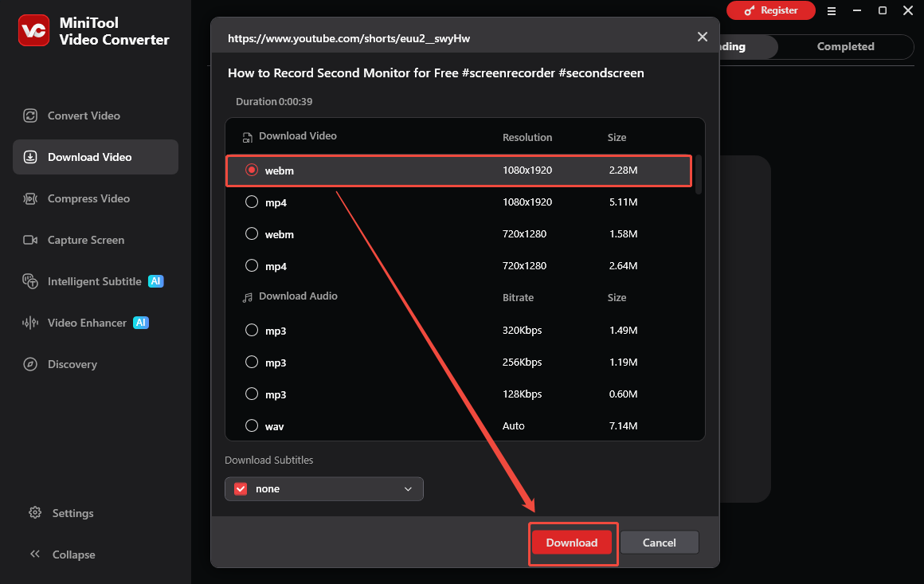Go to the Discovery section
The image size is (924, 584).
(x=96, y=364)
